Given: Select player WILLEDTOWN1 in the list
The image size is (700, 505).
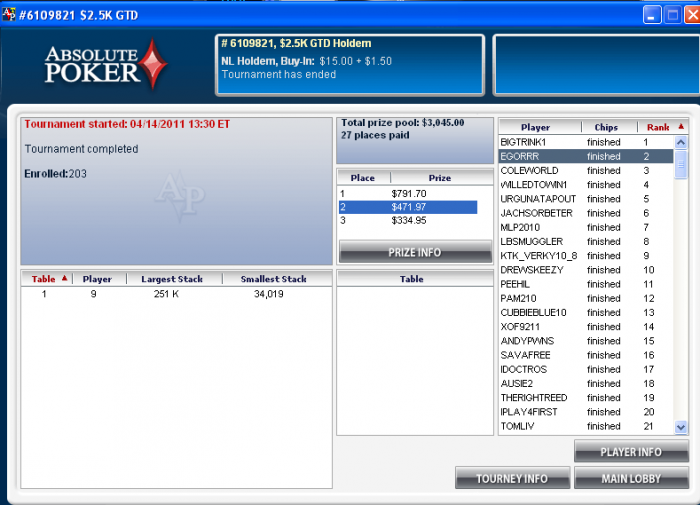Looking at the screenshot, I should (586, 185).
